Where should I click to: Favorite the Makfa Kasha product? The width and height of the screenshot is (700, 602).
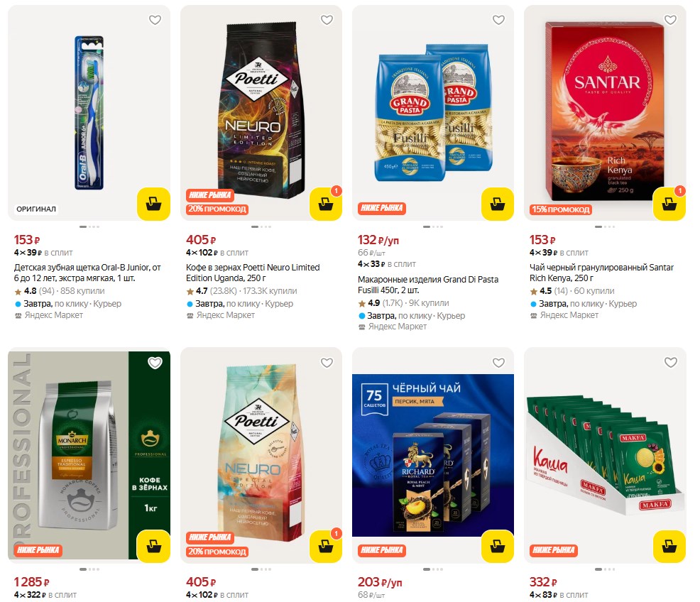[x=670, y=363]
